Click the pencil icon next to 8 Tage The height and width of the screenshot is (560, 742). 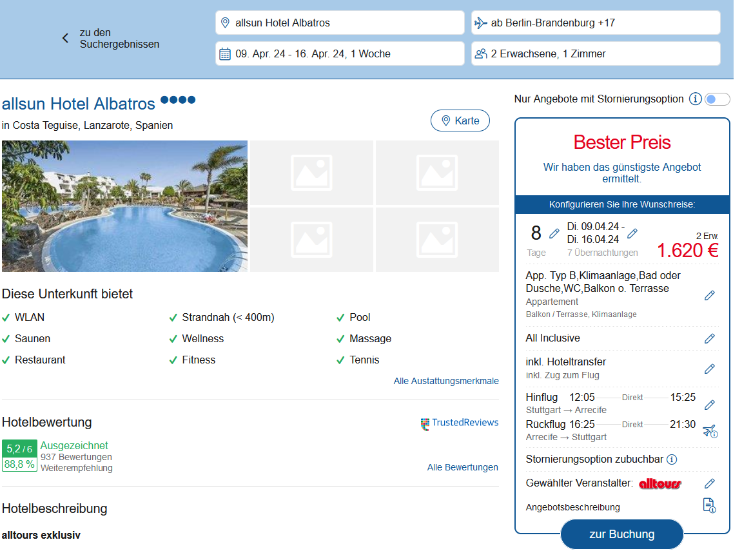554,233
